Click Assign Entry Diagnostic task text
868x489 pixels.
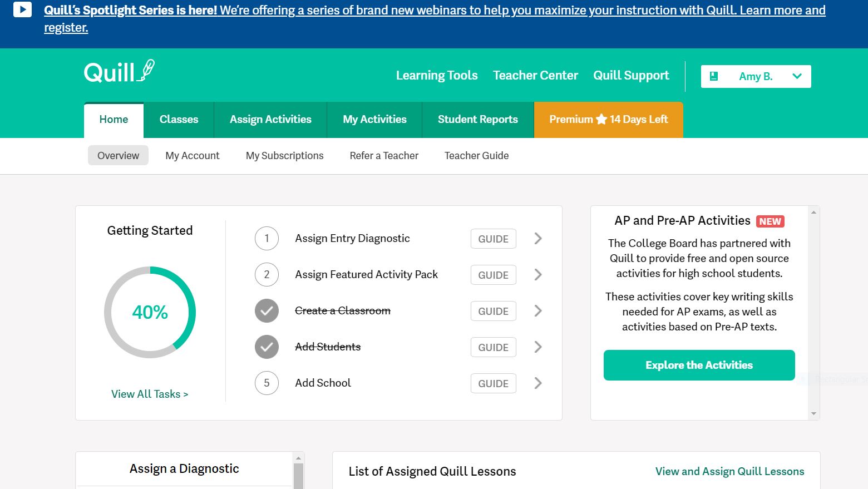coord(352,239)
